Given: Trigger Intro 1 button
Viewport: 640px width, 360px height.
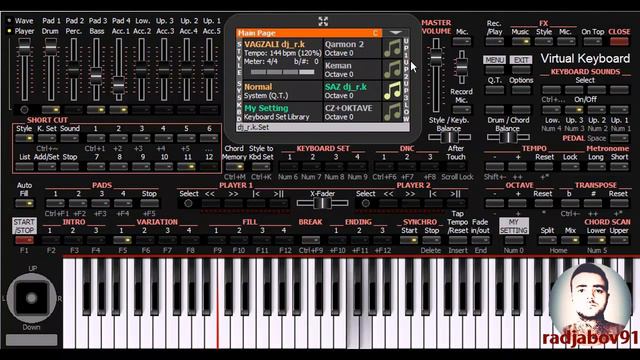Looking at the screenshot, I should pos(51,240).
